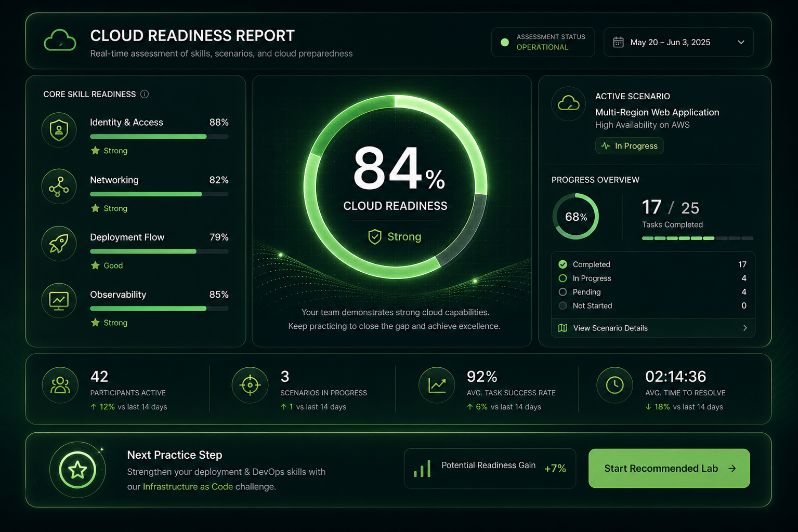Select the In Progress status circle
This screenshot has width=798, height=532.
(562, 278)
